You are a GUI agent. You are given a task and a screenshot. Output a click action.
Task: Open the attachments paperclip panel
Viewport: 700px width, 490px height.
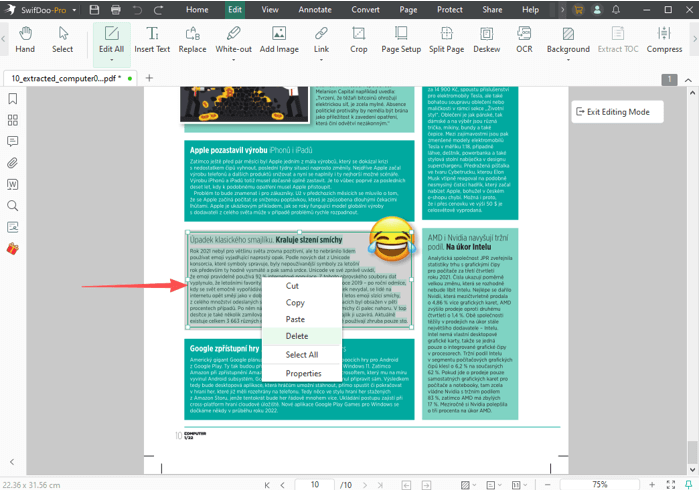coord(12,163)
